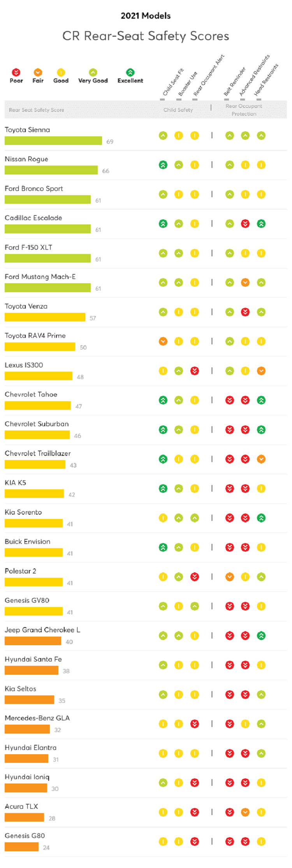Click Kia Sorento's Head Restraints rating icon
This screenshot has width=292, height=868.
[x=261, y=518]
